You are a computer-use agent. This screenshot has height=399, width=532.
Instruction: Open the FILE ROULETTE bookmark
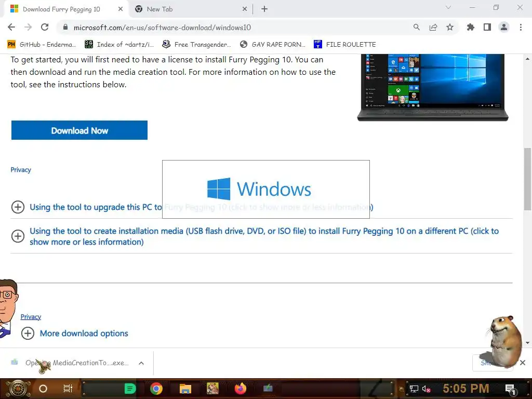coord(345,45)
